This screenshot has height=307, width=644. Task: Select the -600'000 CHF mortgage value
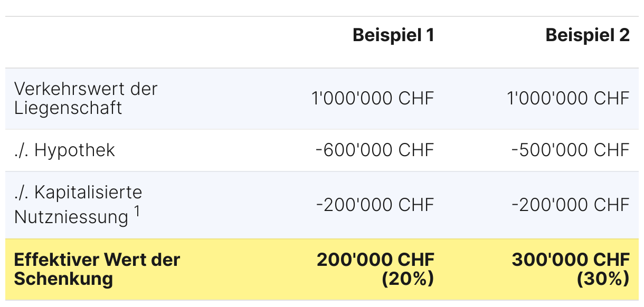point(375,150)
